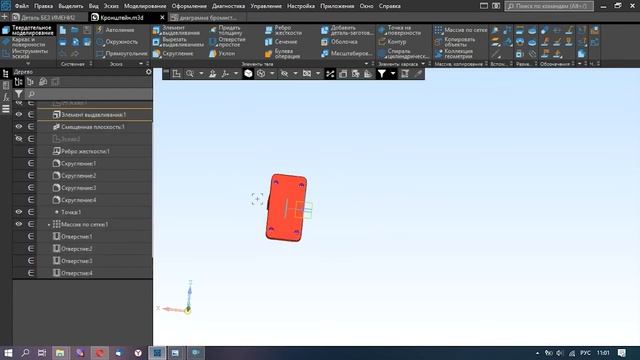Click the Придать толщину command
640x360 pixels.
[226, 30]
